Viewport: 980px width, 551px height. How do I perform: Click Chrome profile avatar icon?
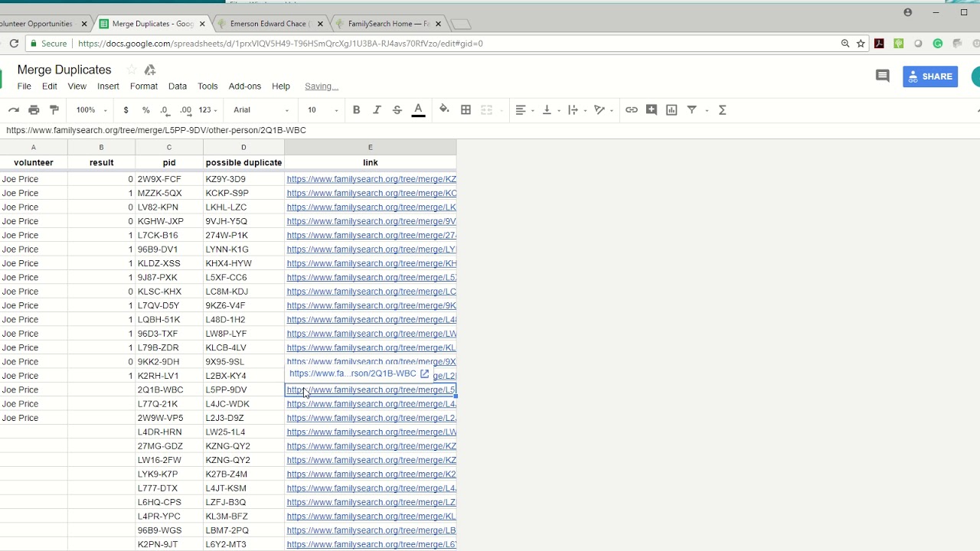pos(908,12)
